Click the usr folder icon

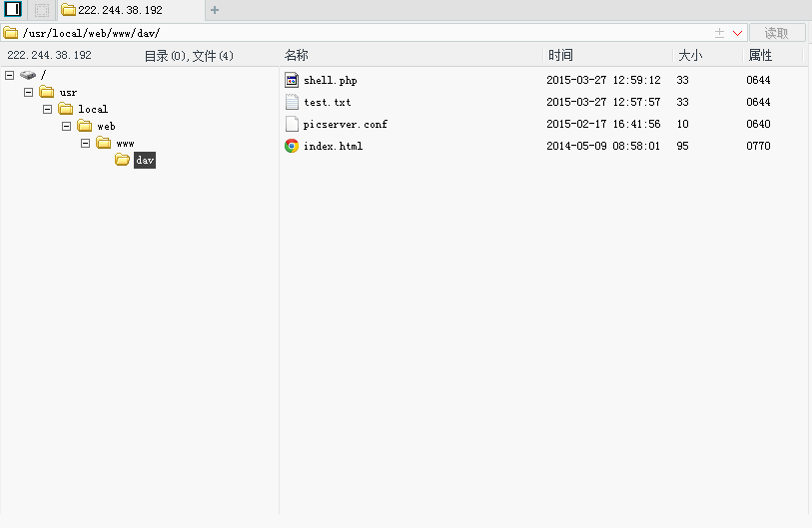pos(47,92)
